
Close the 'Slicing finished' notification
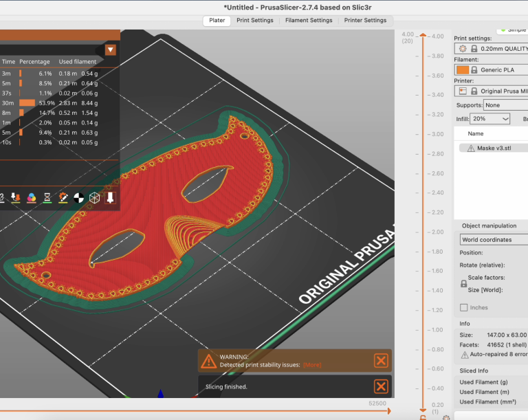pyautogui.click(x=380, y=386)
